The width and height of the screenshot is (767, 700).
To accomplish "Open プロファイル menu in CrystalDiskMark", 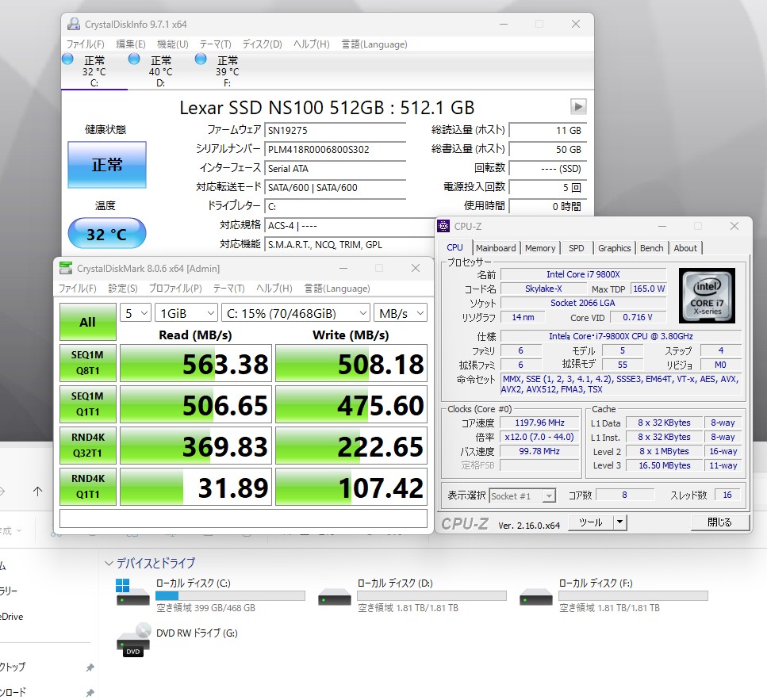I will point(175,288).
